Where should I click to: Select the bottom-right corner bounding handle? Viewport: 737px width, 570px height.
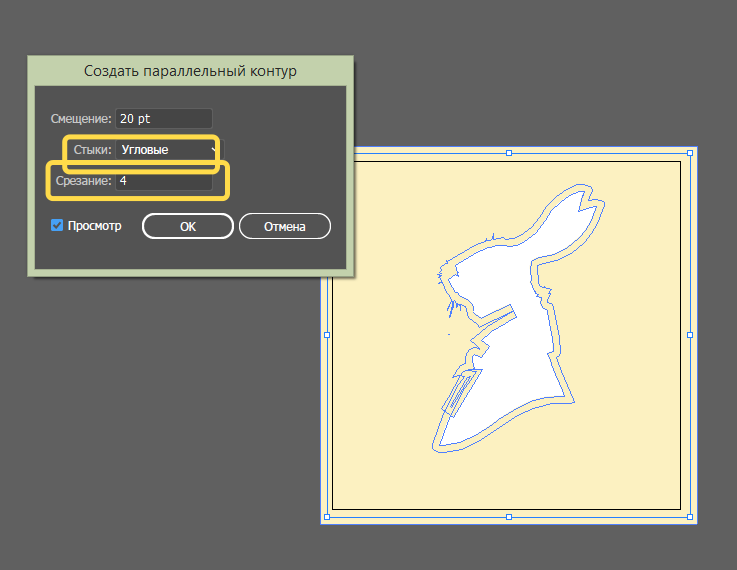pos(690,517)
